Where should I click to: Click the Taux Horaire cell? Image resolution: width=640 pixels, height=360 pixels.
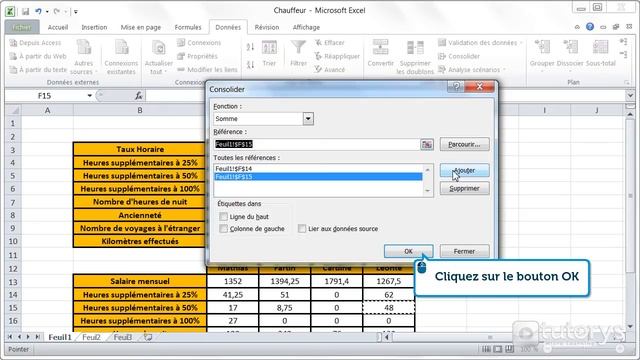click(140, 149)
